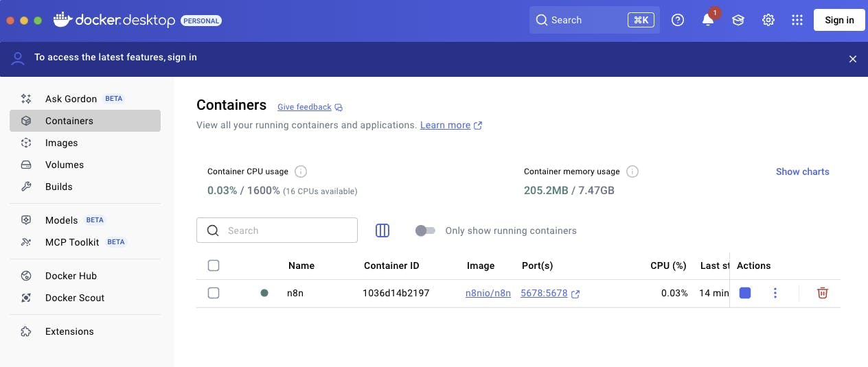Click container ID 1036d14b2197

(x=396, y=293)
